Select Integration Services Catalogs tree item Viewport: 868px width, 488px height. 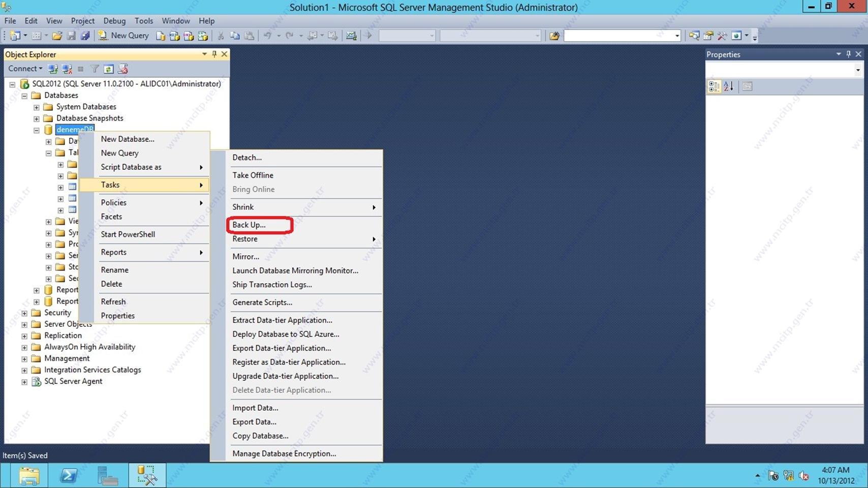(92, 370)
